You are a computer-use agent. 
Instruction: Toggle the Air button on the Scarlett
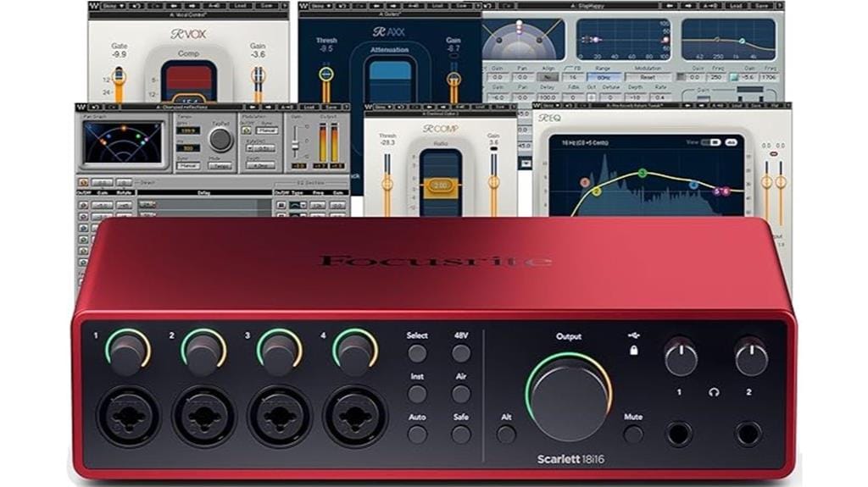460,394
